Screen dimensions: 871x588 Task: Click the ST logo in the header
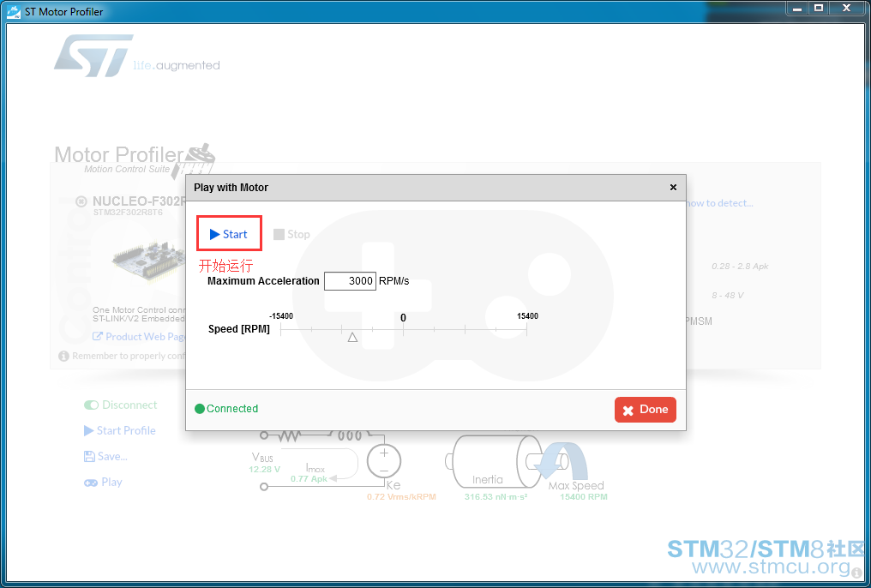(x=94, y=56)
